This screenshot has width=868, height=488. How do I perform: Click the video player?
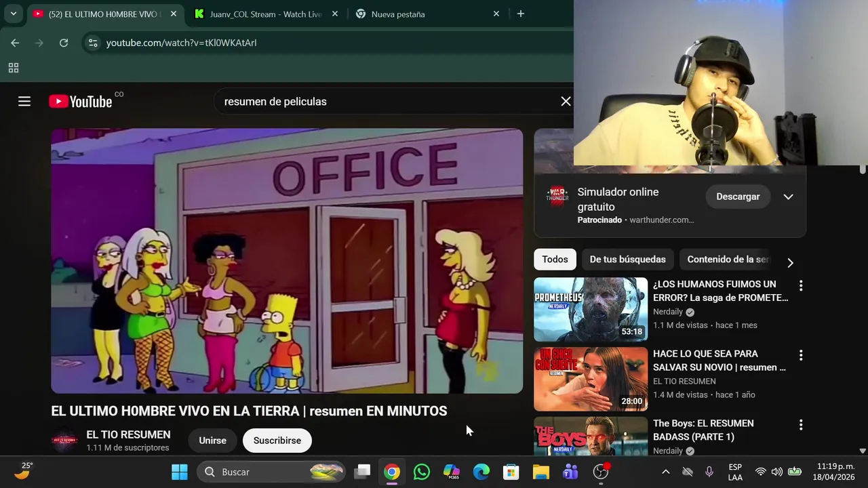point(287,261)
